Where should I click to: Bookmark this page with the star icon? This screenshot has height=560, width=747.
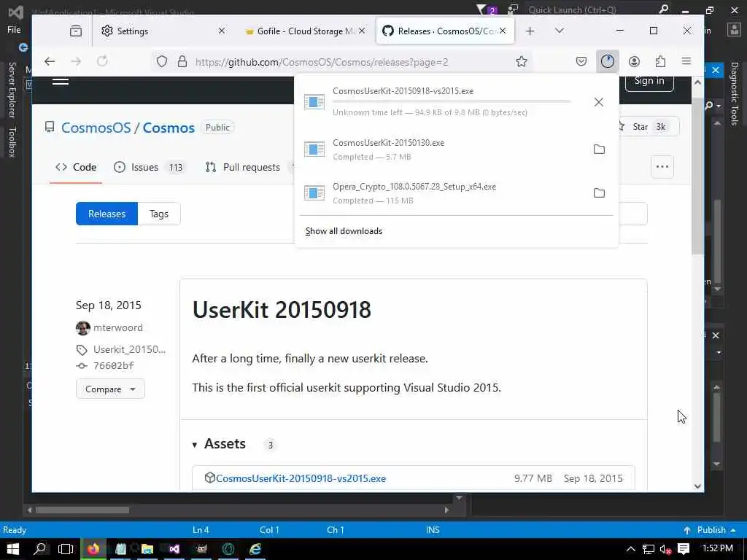[521, 62]
